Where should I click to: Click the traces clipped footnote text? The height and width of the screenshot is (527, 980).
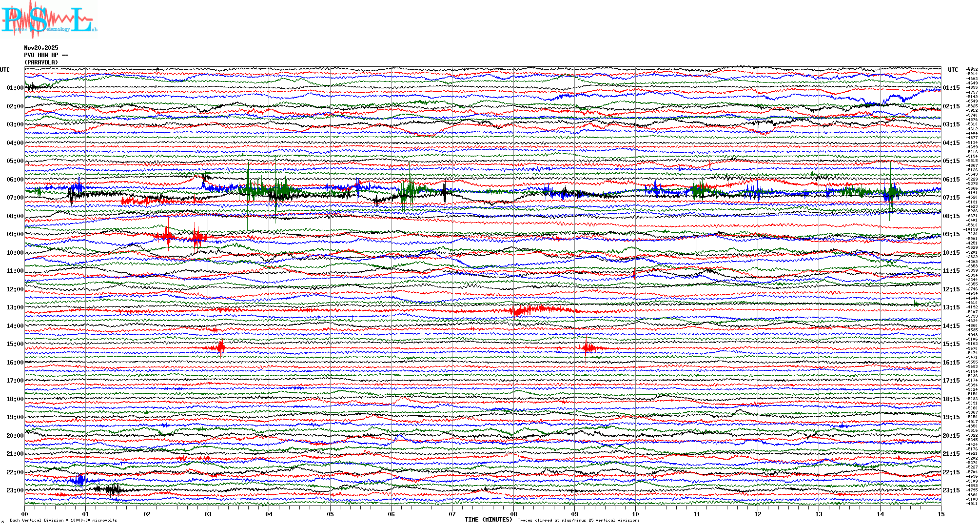click(578, 520)
